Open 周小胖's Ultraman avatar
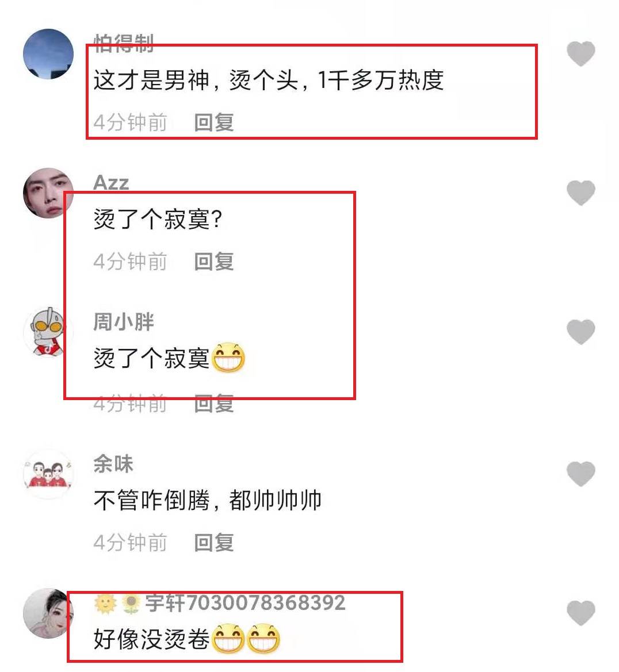 click(48, 332)
